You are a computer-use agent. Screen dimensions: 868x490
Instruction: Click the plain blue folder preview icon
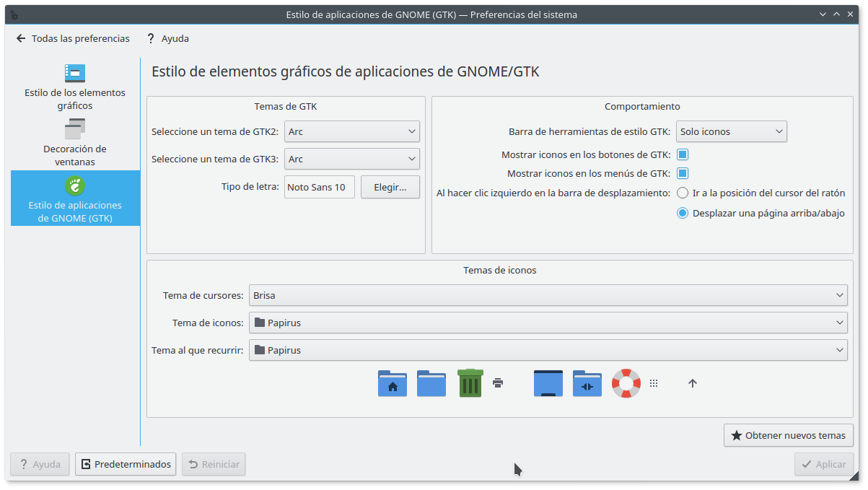pos(431,383)
